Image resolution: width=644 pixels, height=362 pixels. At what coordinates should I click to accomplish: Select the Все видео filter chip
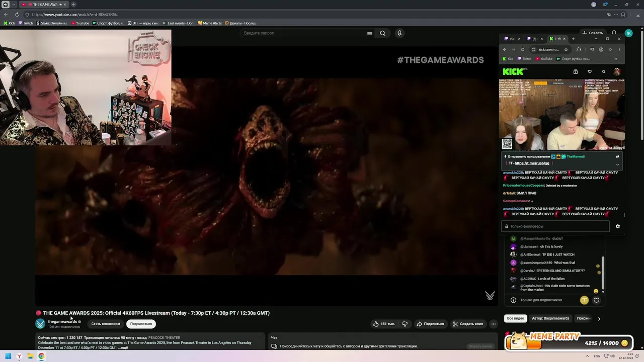(515, 318)
